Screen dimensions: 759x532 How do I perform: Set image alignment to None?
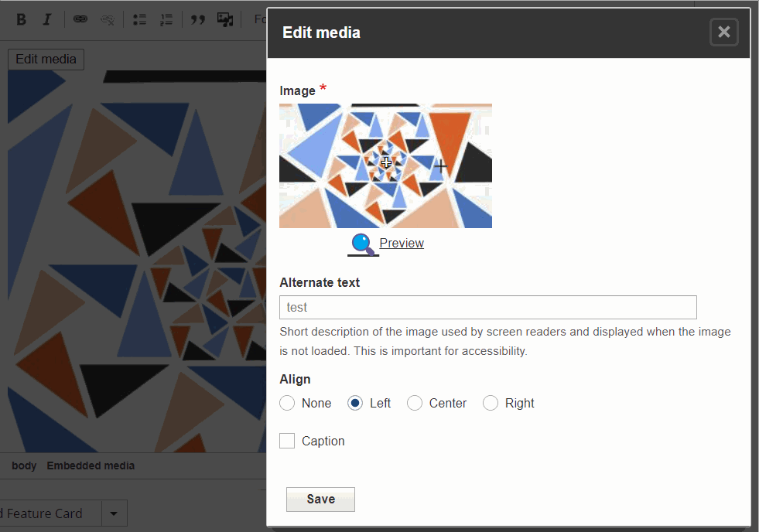[x=287, y=403]
